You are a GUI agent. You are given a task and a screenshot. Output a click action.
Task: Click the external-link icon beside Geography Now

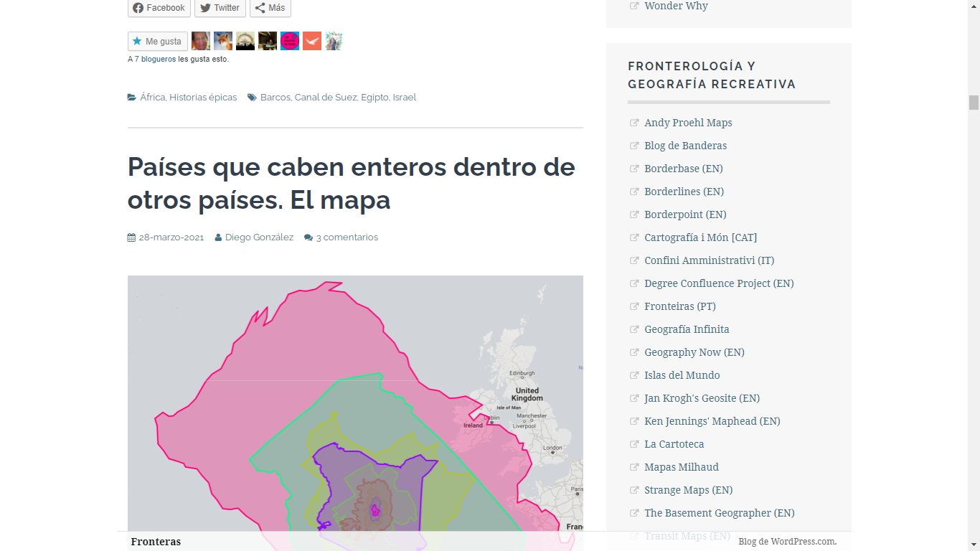[634, 352]
